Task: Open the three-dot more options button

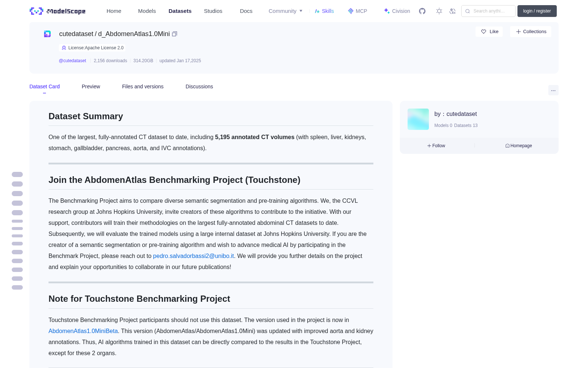Action: pyautogui.click(x=553, y=90)
